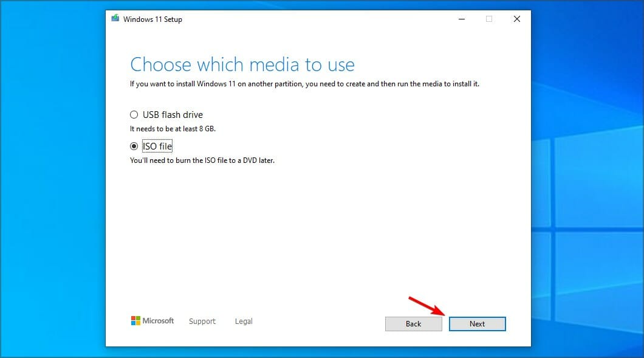644x358 pixels.
Task: Open the Legal link
Action: click(x=244, y=321)
